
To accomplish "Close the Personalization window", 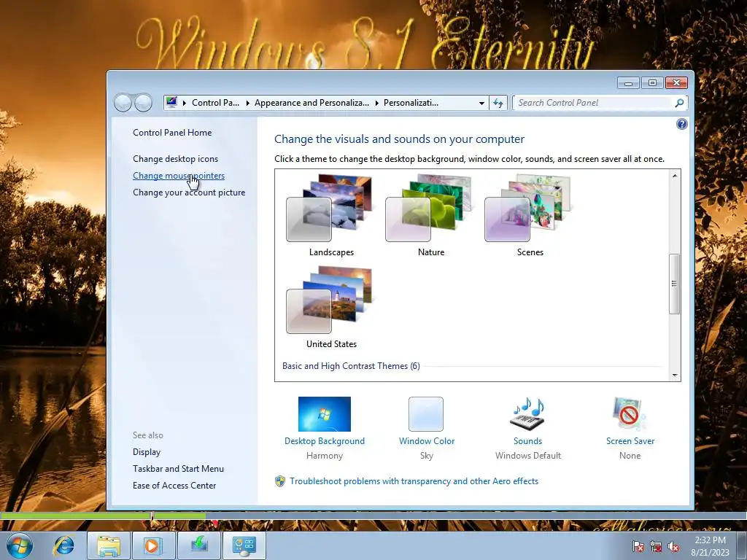I will [x=676, y=83].
